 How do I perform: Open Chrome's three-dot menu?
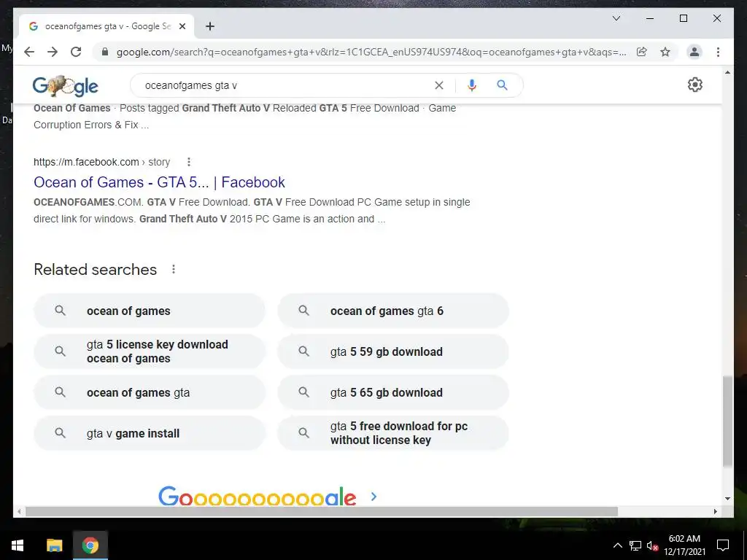pyautogui.click(x=718, y=52)
